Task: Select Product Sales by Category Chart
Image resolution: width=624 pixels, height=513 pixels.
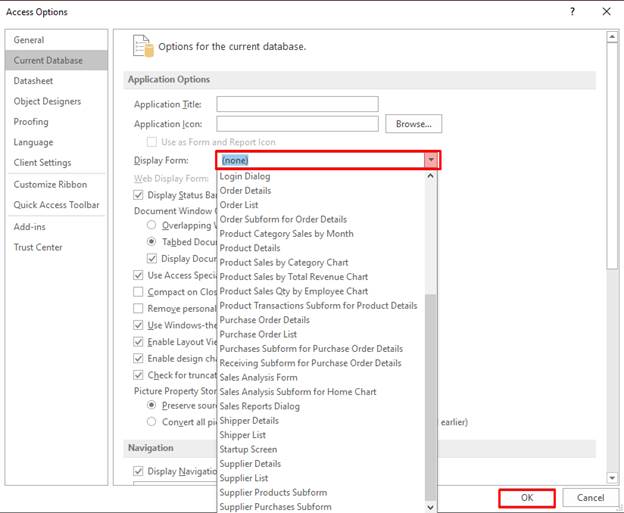Action: pos(321,262)
